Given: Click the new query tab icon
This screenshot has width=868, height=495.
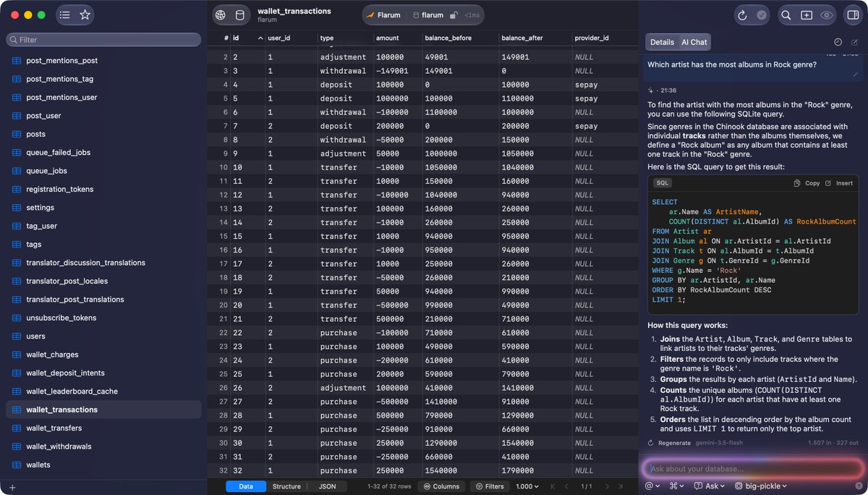Looking at the screenshot, I should click(x=807, y=14).
